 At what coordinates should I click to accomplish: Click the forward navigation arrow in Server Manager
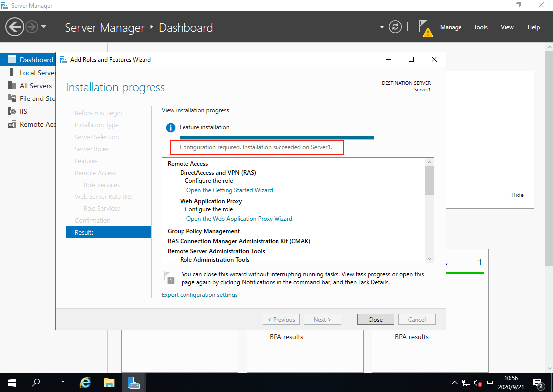tap(32, 27)
